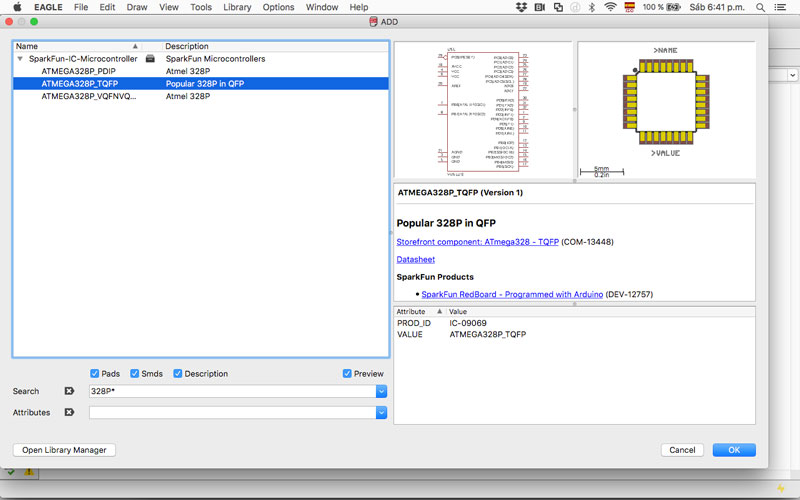Open the Draw menu
This screenshot has height=500, width=800.
[137, 7]
